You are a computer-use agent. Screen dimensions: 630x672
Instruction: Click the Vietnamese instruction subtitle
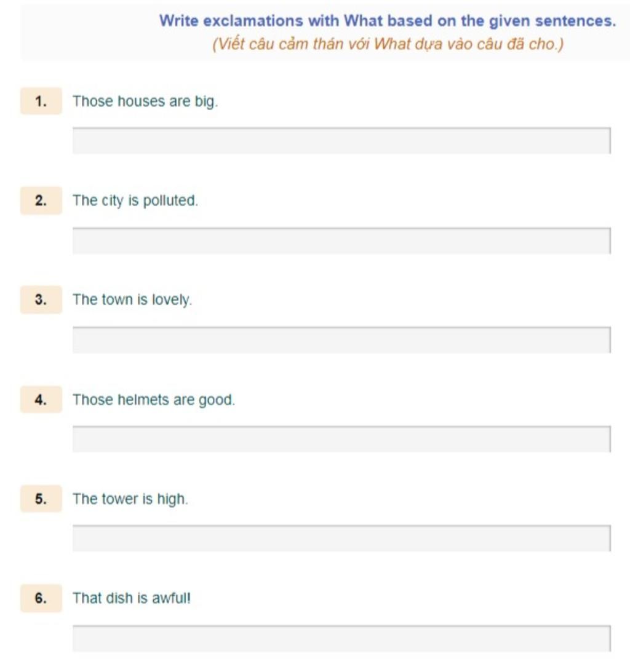click(388, 44)
